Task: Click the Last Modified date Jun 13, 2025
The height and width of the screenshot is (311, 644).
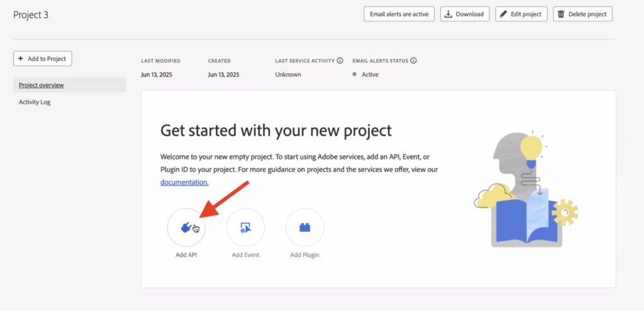Action: pos(157,75)
